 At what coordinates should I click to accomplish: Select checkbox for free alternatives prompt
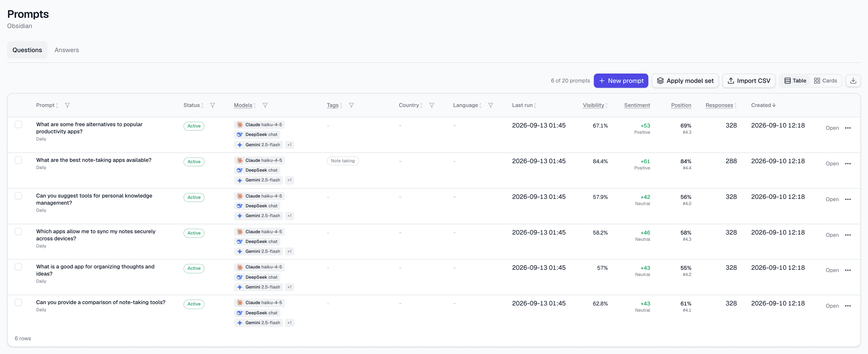[18, 124]
